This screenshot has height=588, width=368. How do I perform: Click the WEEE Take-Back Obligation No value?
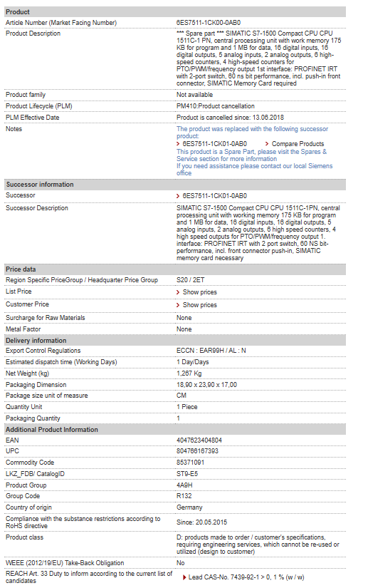181,563
